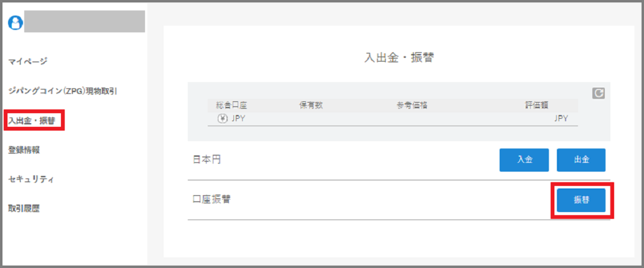Screen dimensions: 644x268
Task: Click the yen symbol icon beside JPY
Action: point(222,119)
